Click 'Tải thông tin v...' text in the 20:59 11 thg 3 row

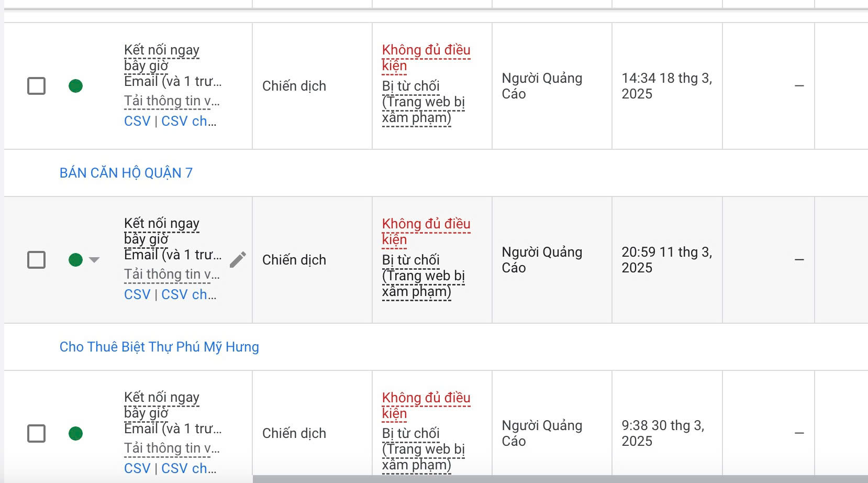(172, 275)
